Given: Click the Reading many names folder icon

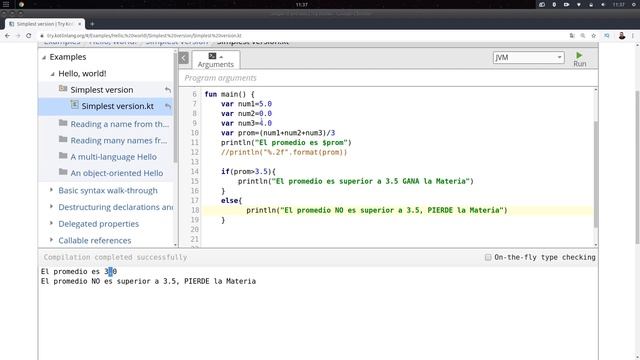Looking at the screenshot, I should pyautogui.click(x=63, y=139).
